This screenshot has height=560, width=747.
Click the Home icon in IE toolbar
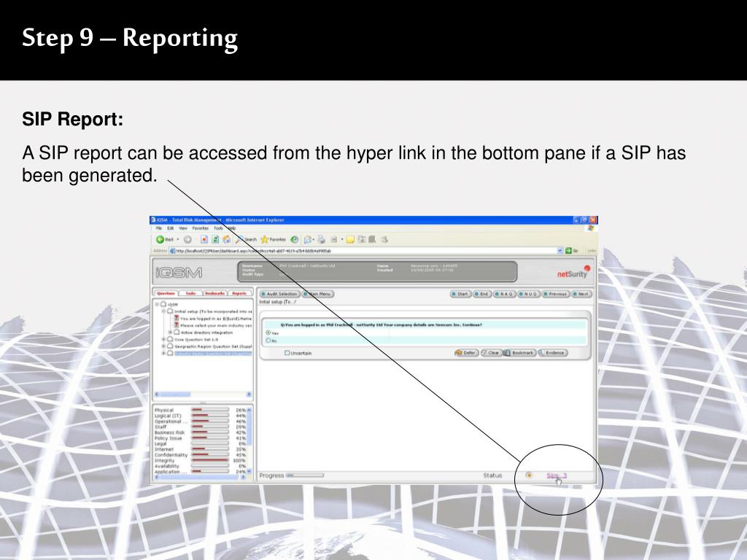click(x=227, y=239)
